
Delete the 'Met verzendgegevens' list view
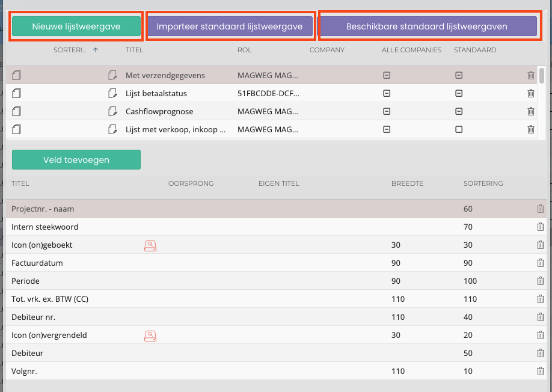pos(530,75)
